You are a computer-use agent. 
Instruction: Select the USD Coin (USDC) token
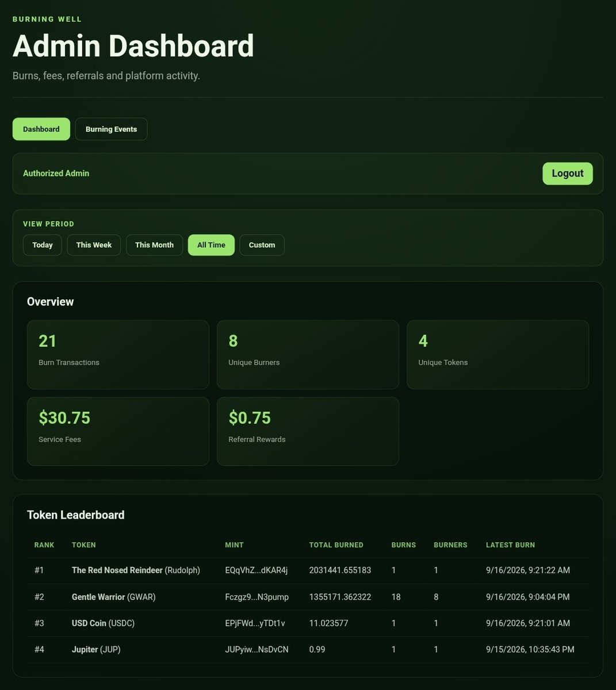103,623
